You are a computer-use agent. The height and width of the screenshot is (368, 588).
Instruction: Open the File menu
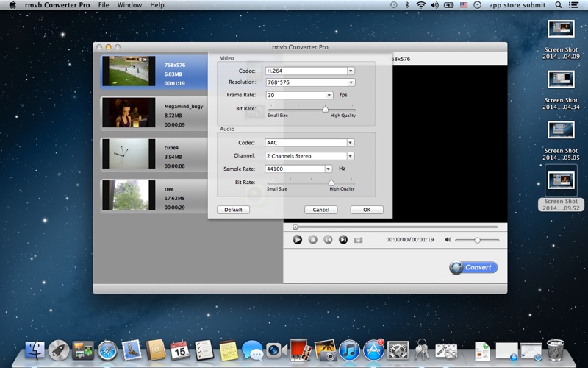(x=104, y=5)
